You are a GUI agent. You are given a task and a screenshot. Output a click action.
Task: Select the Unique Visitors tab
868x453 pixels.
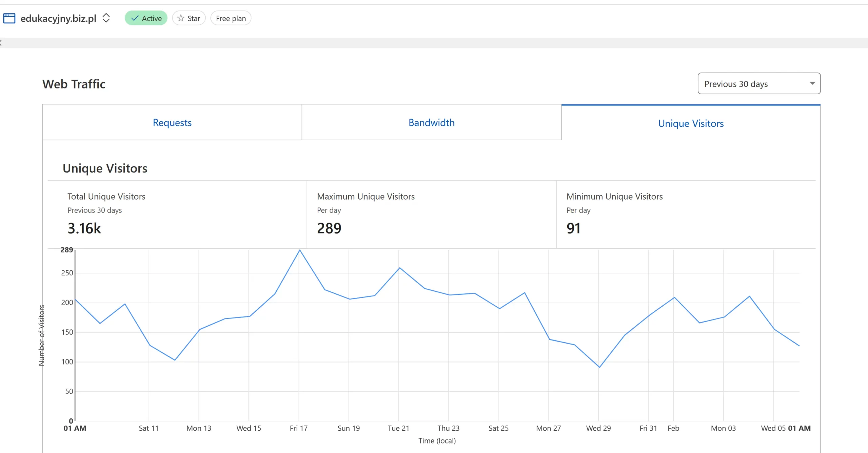coord(691,123)
